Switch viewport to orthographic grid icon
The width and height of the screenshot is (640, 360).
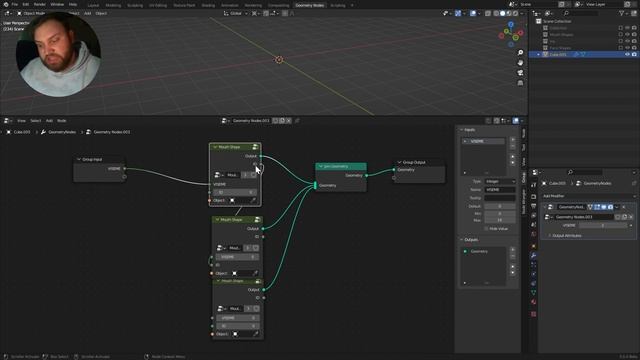pyautogui.click(x=520, y=83)
